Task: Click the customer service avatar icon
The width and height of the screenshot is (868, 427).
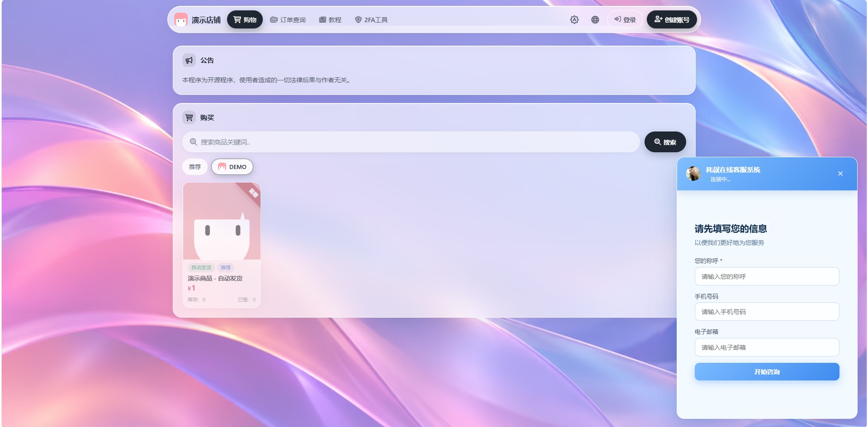Action: (x=693, y=174)
